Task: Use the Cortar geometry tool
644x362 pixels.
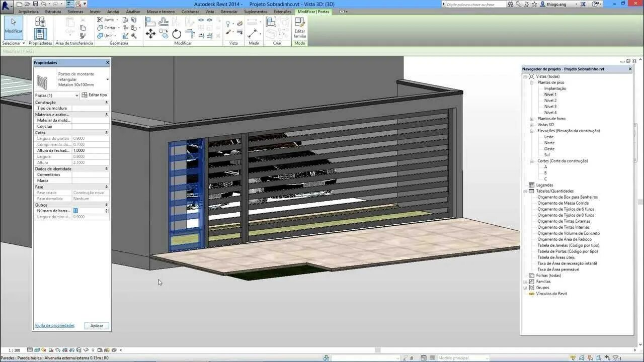Action: 108,28
